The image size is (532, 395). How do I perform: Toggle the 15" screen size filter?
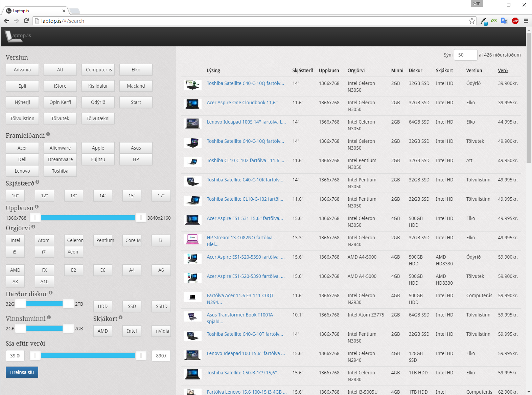[132, 196]
